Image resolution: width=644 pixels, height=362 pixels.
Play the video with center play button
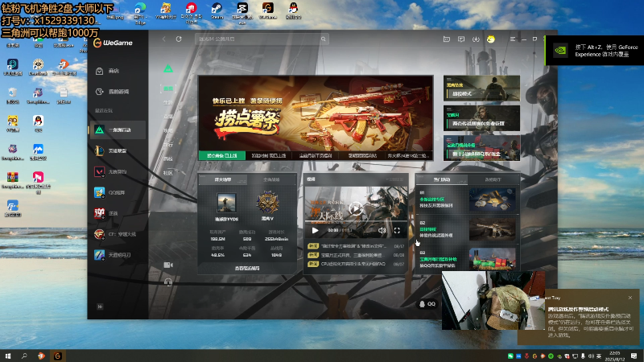(x=356, y=208)
